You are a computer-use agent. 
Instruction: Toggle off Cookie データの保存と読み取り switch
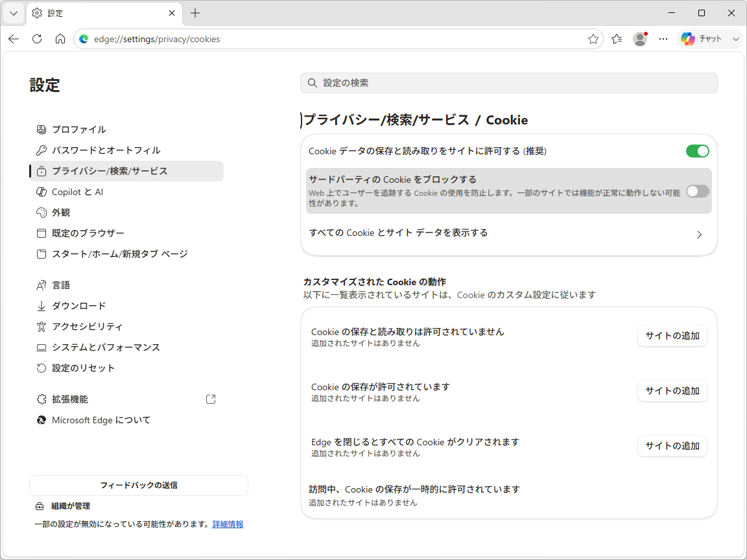(x=698, y=151)
